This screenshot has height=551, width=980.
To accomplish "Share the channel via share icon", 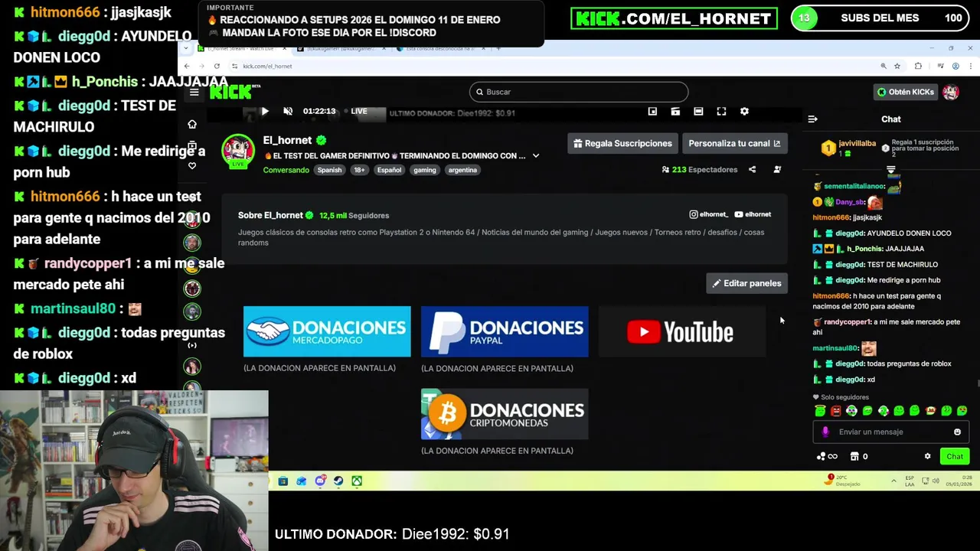I will point(752,170).
